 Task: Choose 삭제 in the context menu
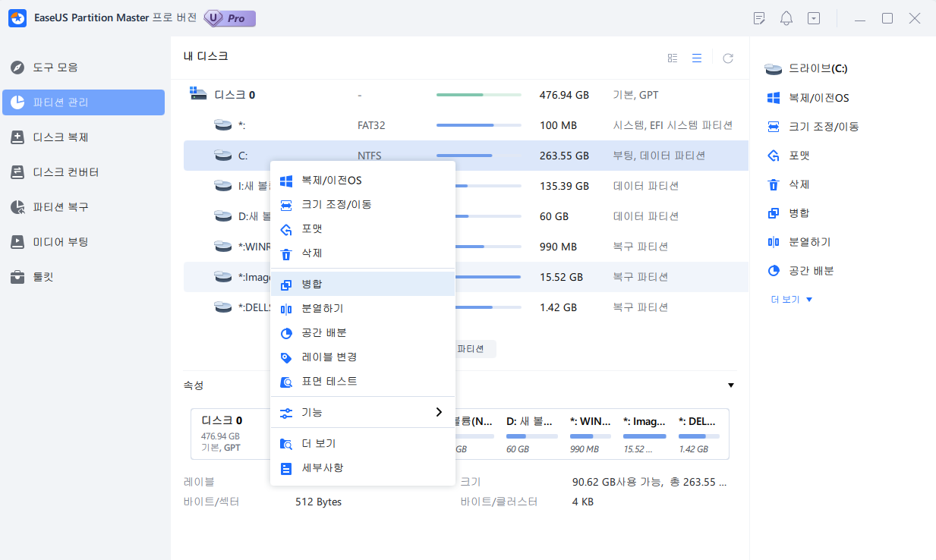[x=363, y=253]
